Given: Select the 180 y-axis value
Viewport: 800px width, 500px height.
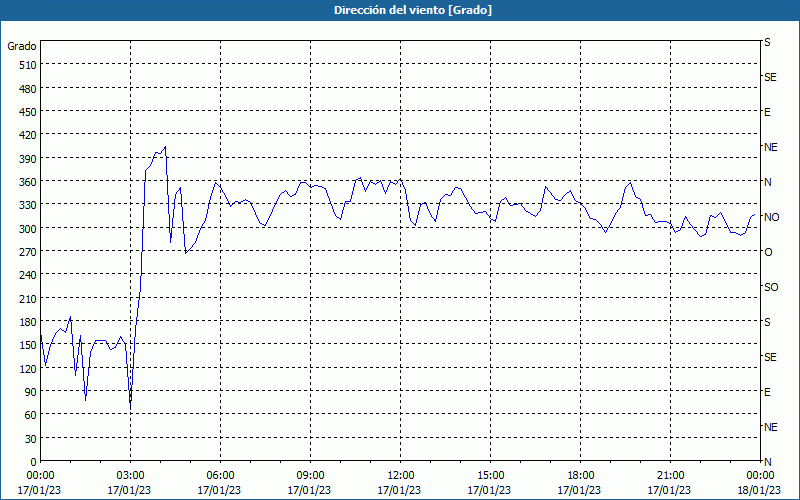Looking at the screenshot, I should coord(29,322).
